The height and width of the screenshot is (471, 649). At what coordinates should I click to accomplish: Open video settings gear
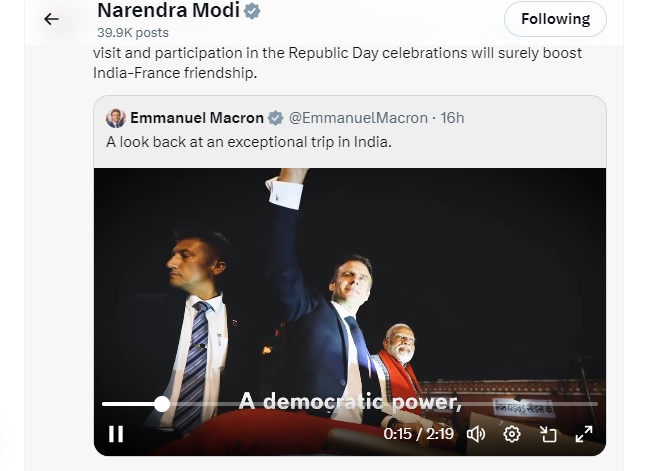[x=512, y=434]
